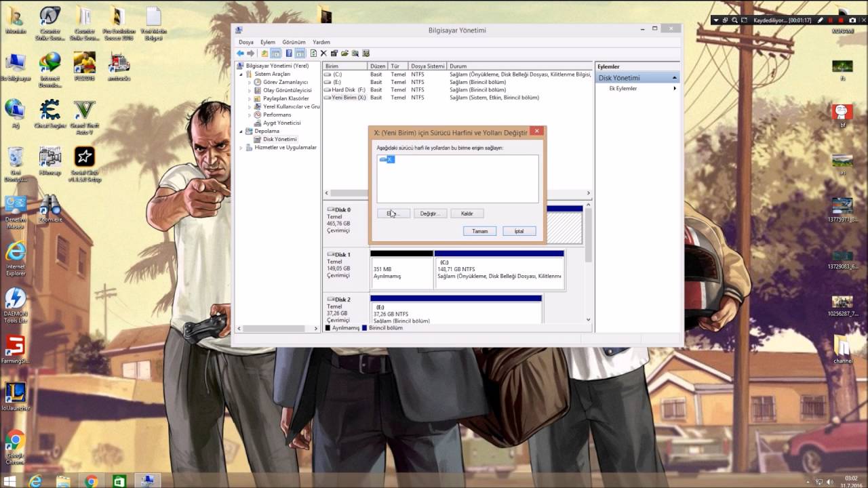Click the blue Help icon in toolbar
This screenshot has width=868, height=488.
[x=289, y=53]
